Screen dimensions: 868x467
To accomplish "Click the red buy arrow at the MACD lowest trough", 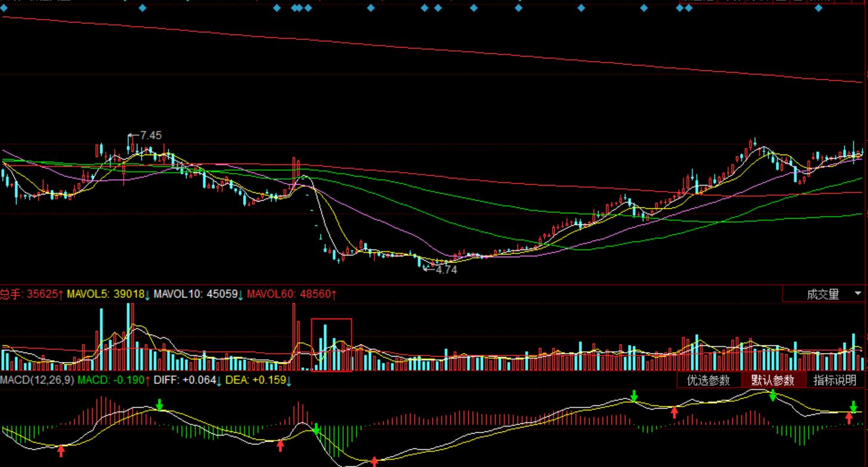I will (x=374, y=461).
